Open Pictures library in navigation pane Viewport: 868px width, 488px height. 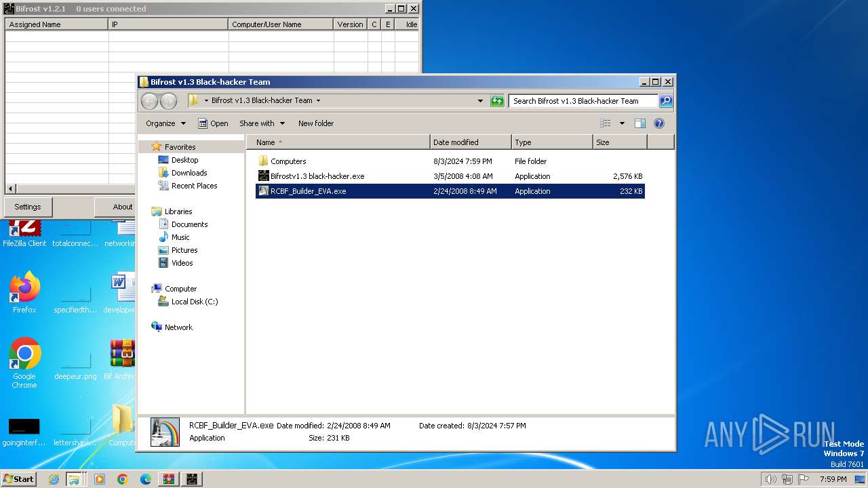pos(184,250)
